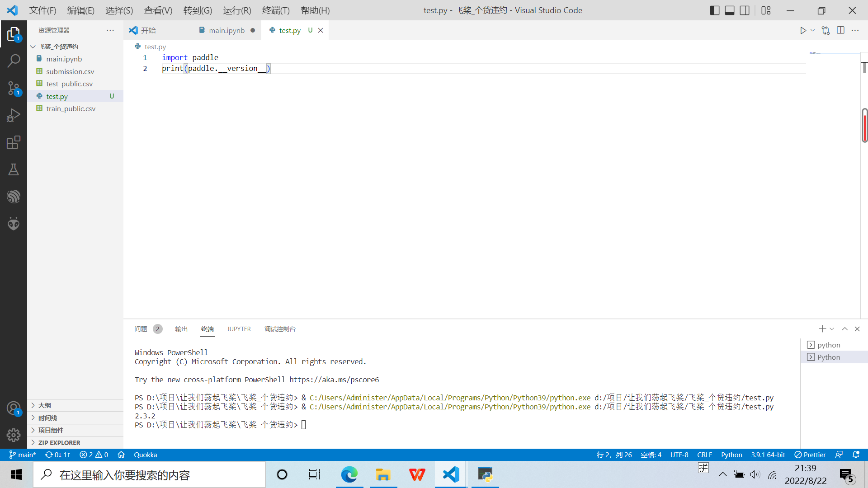This screenshot has height=488, width=868.
Task: Select Python 3.9.1 64-bit interpreter
Action: pos(768,455)
